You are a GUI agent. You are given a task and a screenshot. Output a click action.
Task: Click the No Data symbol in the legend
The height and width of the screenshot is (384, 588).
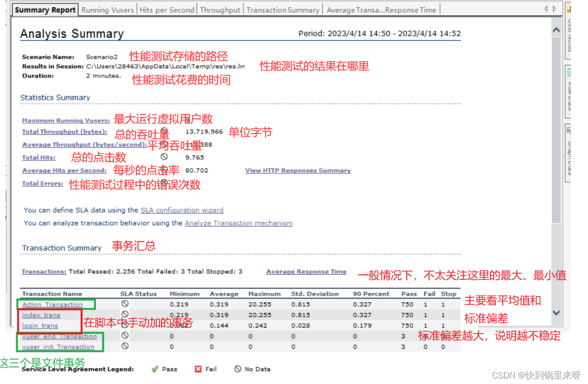coord(237,369)
